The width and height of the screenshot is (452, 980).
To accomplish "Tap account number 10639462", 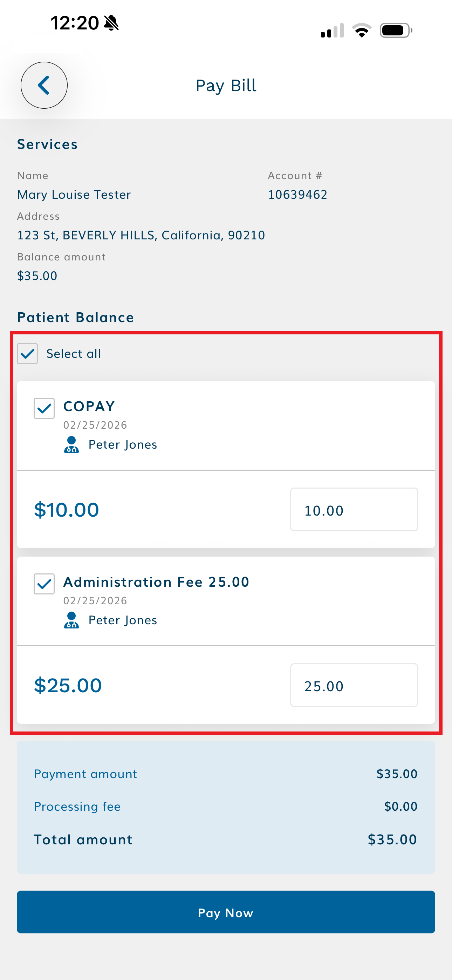I will [297, 195].
